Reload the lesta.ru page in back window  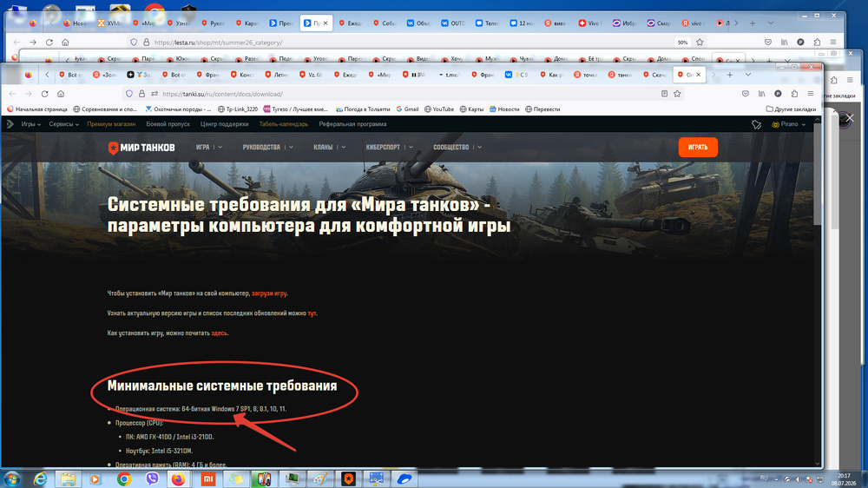pos(49,42)
